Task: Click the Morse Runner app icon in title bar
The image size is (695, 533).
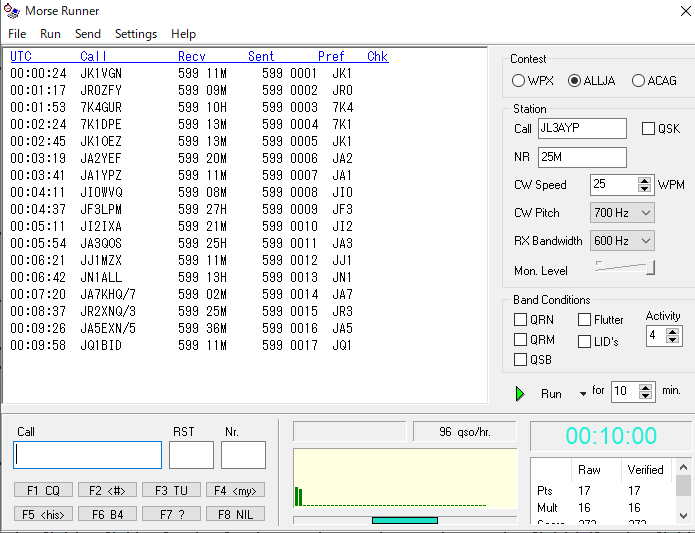Action: 12,11
